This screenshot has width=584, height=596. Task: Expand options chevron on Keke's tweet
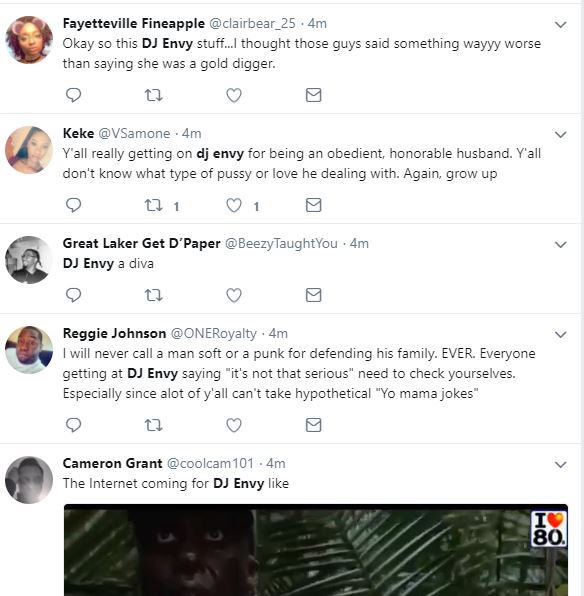(561, 135)
